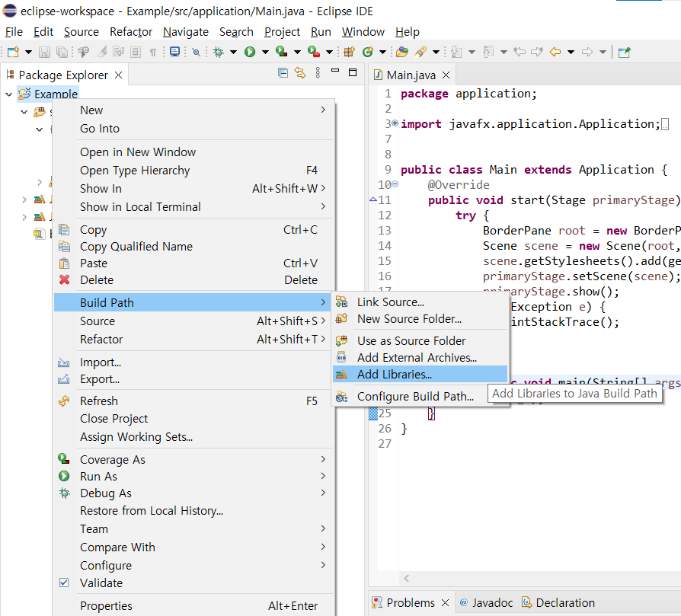Image resolution: width=681 pixels, height=616 pixels.
Task: Collapse the start method fold on line 10
Action: pos(395,184)
